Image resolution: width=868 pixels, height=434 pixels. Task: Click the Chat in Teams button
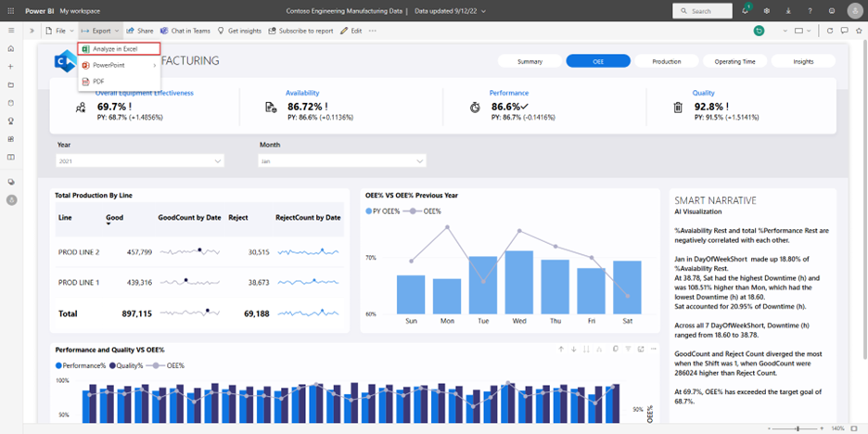coord(185,31)
